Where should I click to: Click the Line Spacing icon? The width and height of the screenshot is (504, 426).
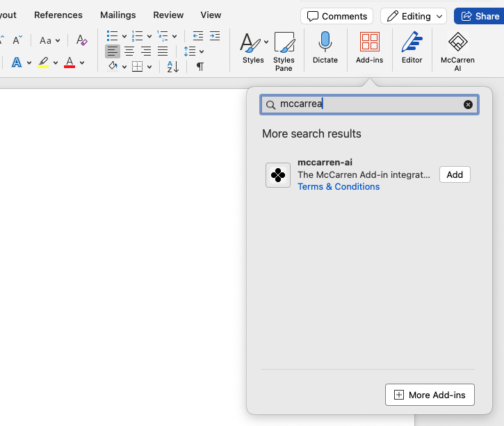click(x=190, y=51)
